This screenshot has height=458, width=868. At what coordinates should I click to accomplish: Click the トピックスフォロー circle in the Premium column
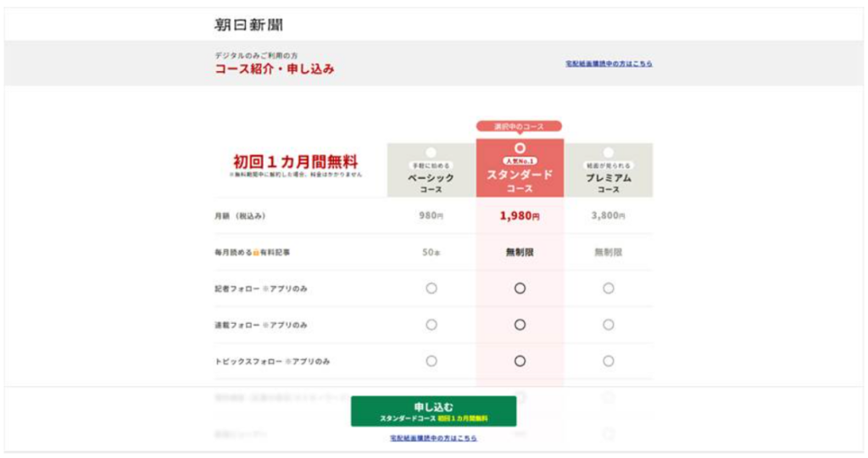click(609, 361)
